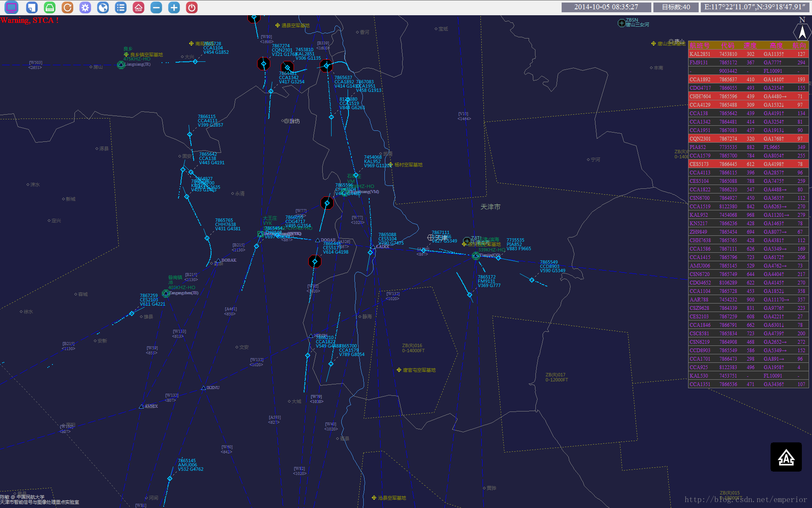Select the FM9131 row in flight table

[749, 63]
